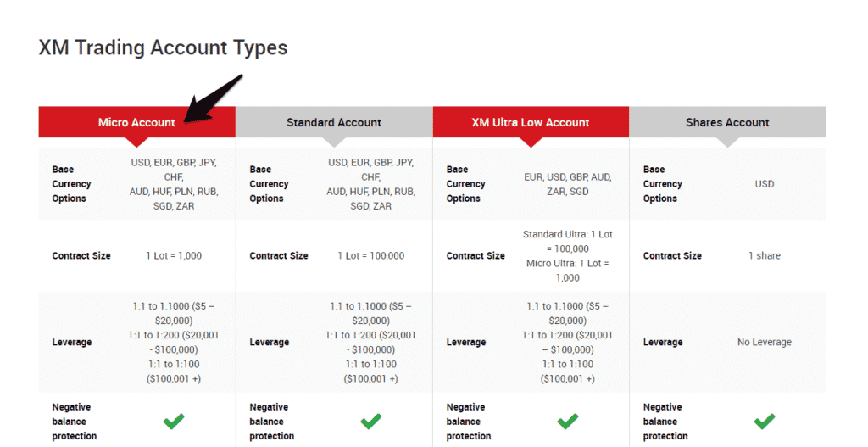The height and width of the screenshot is (447, 868).
Task: Click Micro Account 'Base Currency Options' label
Action: [x=71, y=184]
